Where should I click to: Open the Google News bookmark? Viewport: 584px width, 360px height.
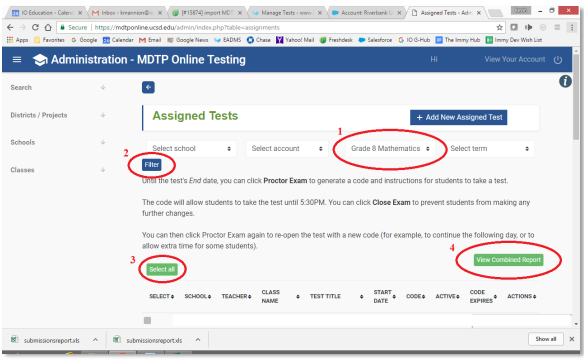[x=187, y=40]
